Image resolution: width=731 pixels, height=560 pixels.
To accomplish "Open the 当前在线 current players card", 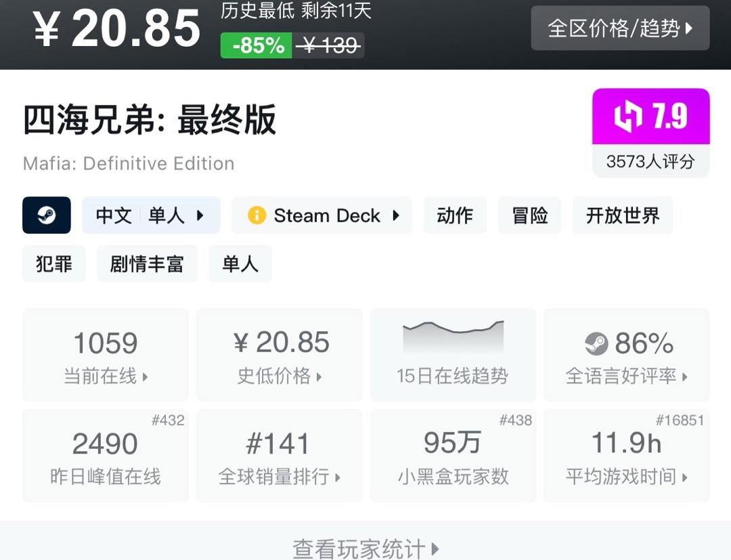I will coord(106,355).
